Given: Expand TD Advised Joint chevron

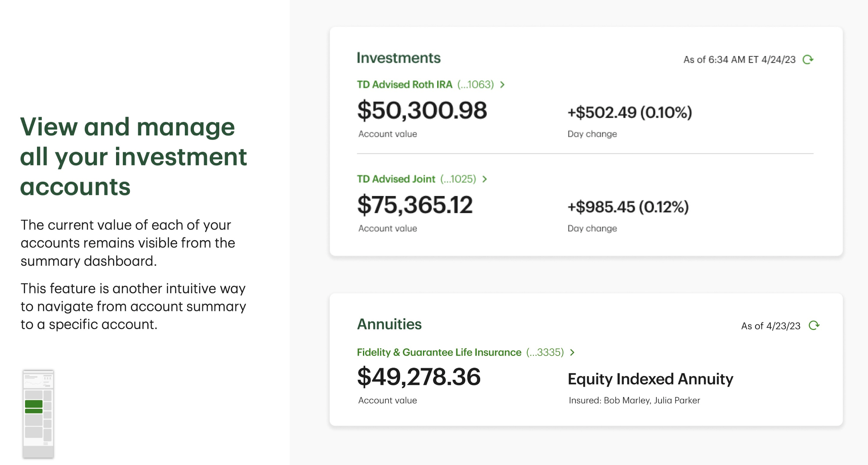Looking at the screenshot, I should 485,179.
